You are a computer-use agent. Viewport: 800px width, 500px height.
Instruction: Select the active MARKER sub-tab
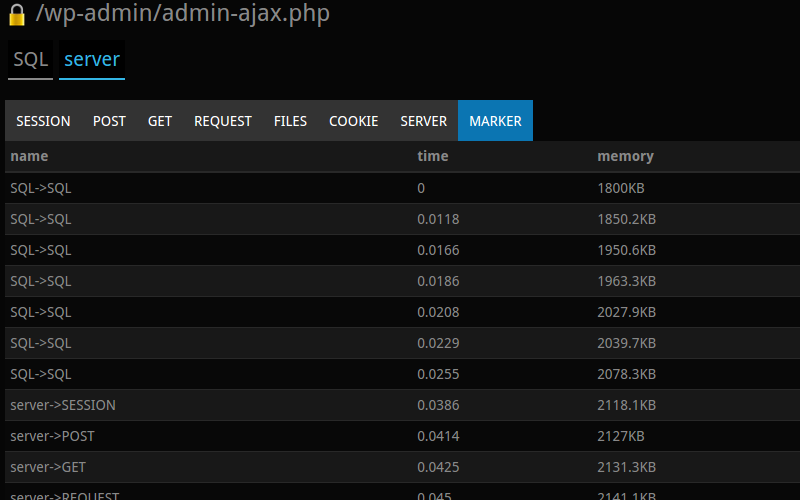point(495,121)
